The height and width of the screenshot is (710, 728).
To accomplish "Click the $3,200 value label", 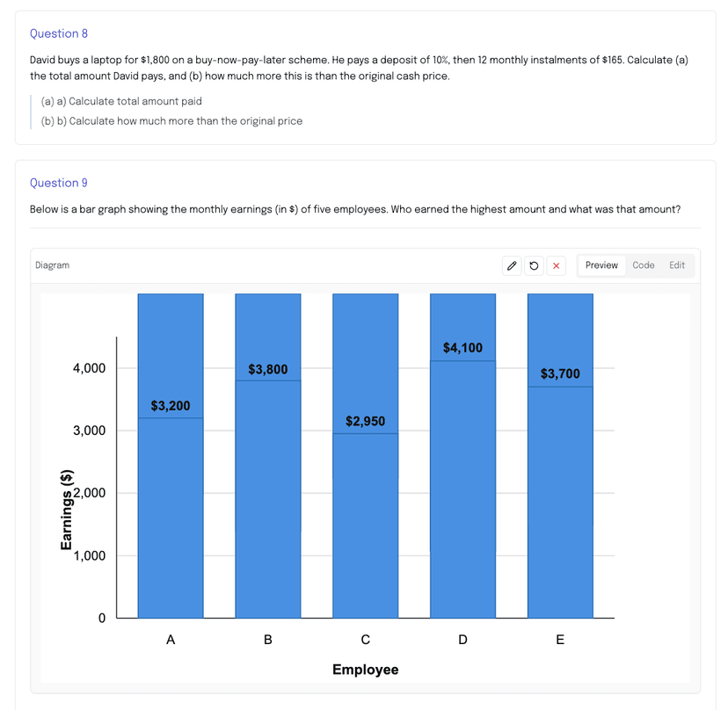I will pyautogui.click(x=171, y=405).
